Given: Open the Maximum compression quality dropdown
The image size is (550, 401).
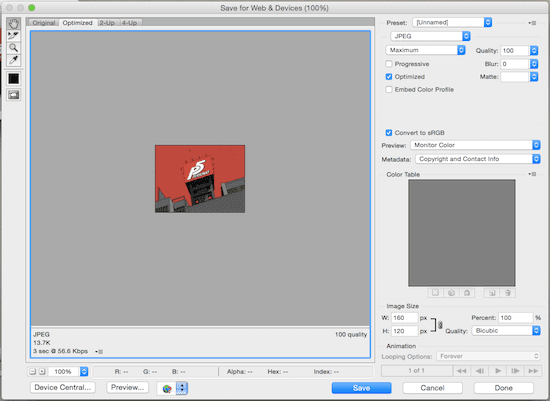Looking at the screenshot, I should [425, 50].
